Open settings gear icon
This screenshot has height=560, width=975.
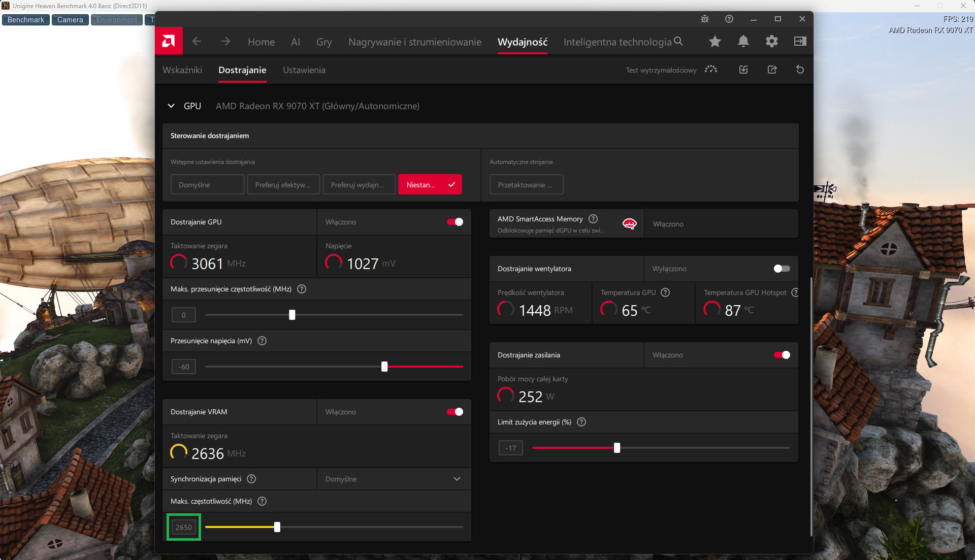pyautogui.click(x=772, y=42)
